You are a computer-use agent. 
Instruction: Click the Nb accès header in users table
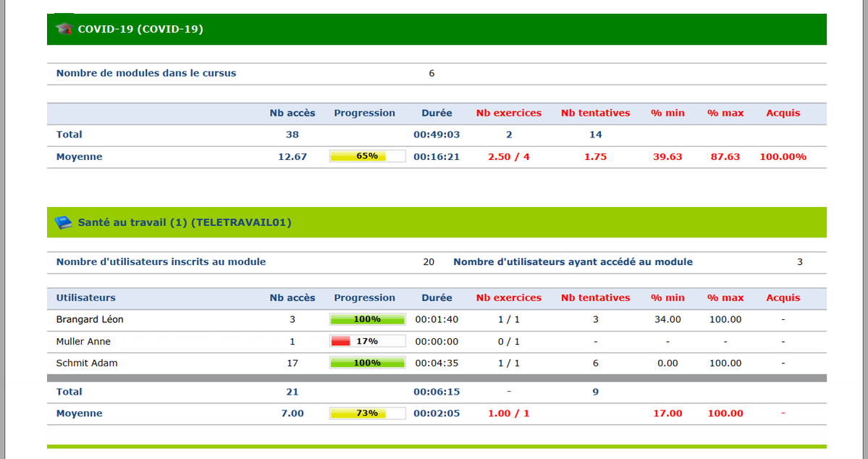pyautogui.click(x=292, y=298)
